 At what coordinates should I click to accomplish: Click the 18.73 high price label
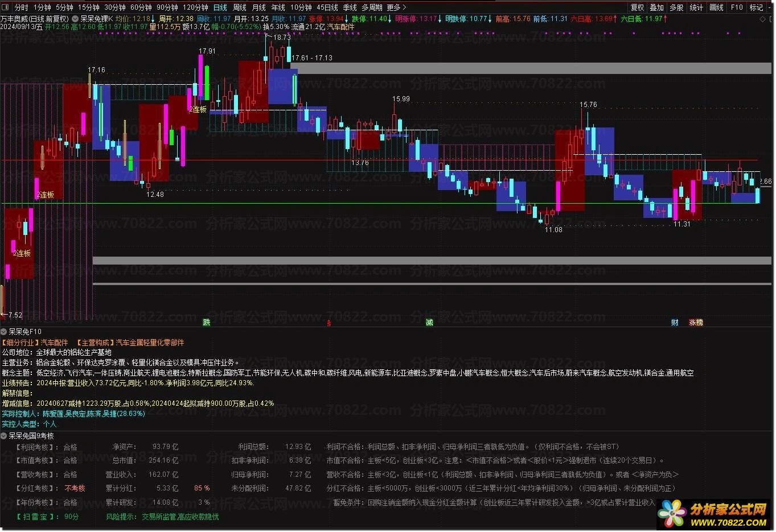click(x=282, y=38)
